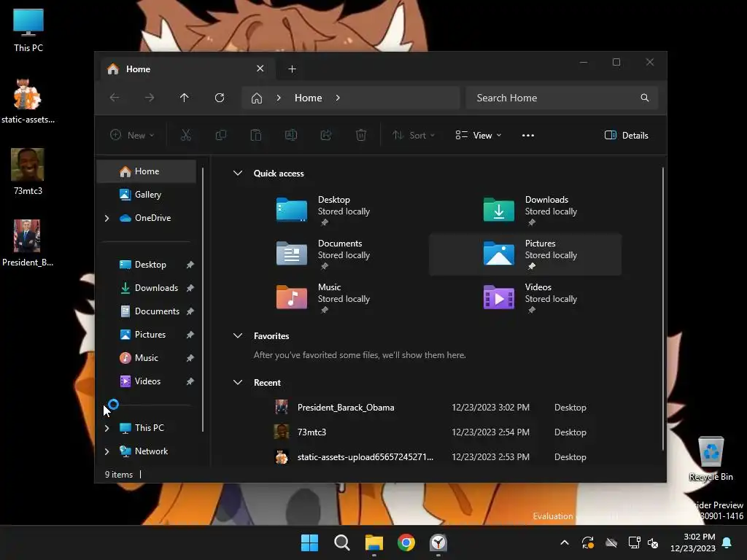Show hidden system tray icons
Viewport: 747px width, 560px height.
coord(565,542)
